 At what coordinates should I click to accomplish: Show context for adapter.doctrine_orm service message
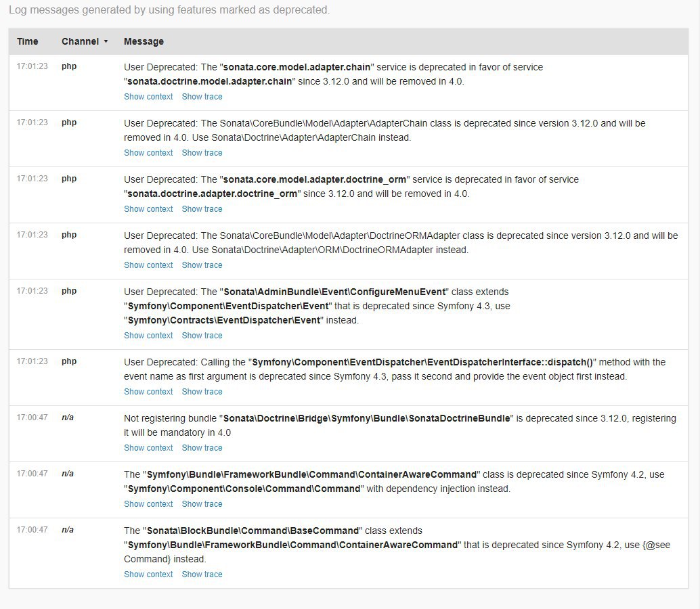coord(148,209)
